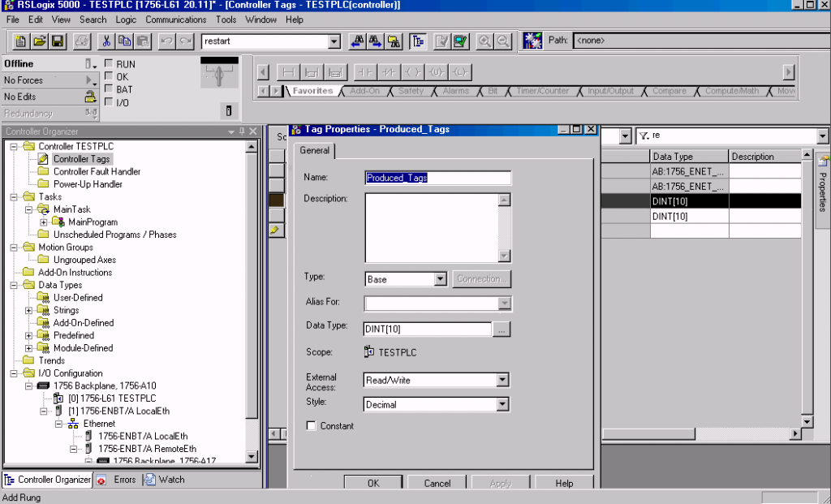This screenshot has width=831, height=504.
Task: Click the RSWho network browse icon
Action: click(533, 41)
